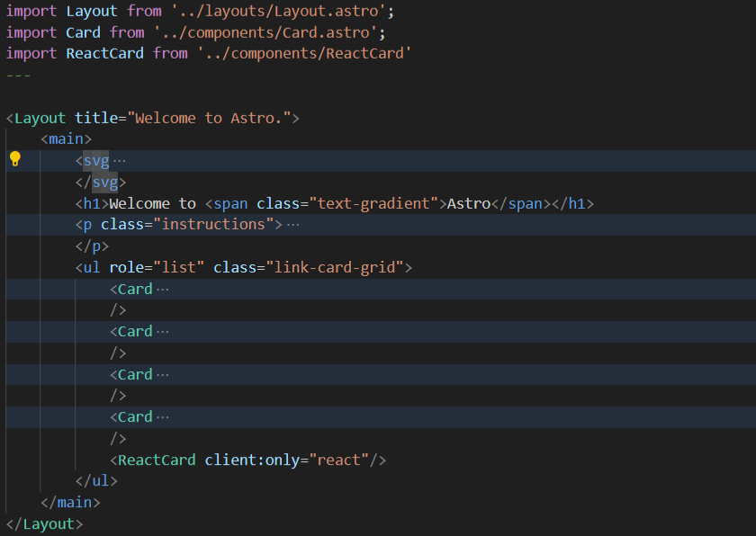Expand the folded svg element ellipsis
The image size is (756, 536).
click(x=119, y=161)
